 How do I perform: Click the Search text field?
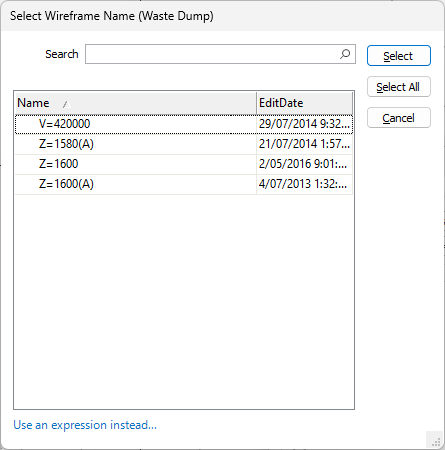click(220, 54)
